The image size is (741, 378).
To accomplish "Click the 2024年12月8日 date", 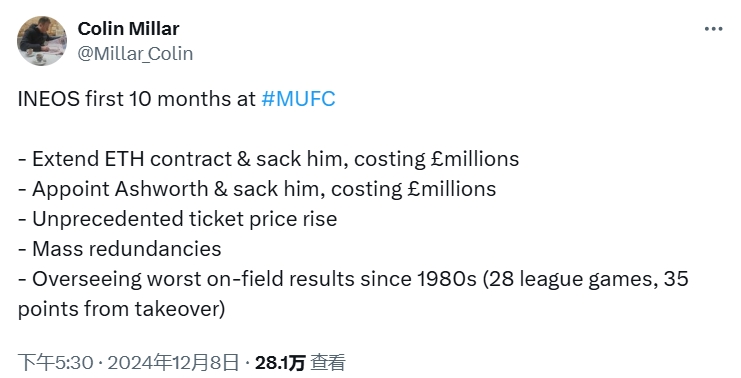I will click(173, 363).
